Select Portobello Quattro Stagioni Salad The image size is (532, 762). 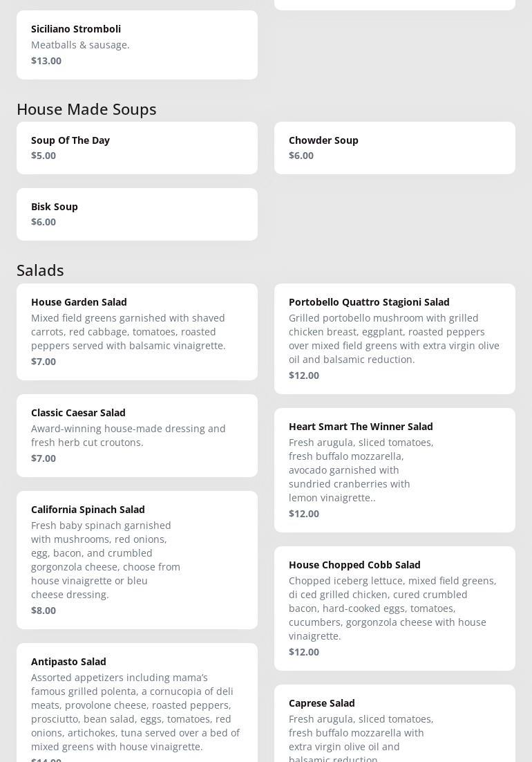[395, 338]
